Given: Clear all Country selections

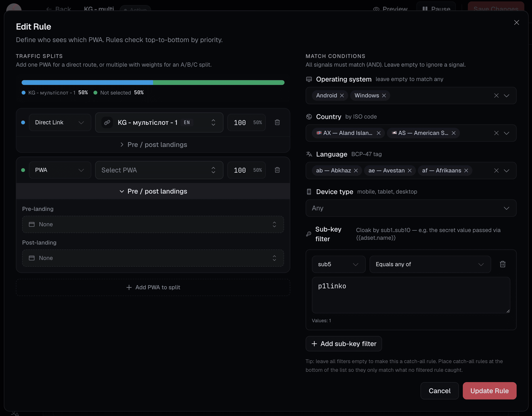Looking at the screenshot, I should coord(496,133).
